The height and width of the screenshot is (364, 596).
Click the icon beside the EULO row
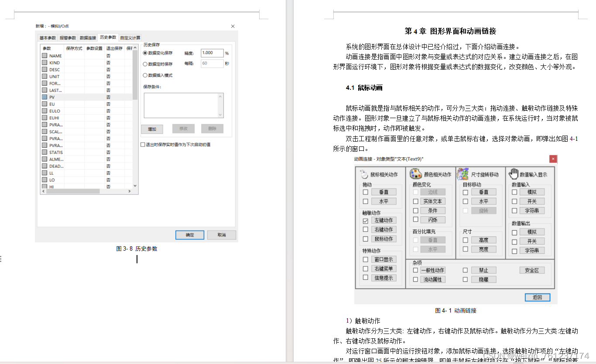click(45, 111)
